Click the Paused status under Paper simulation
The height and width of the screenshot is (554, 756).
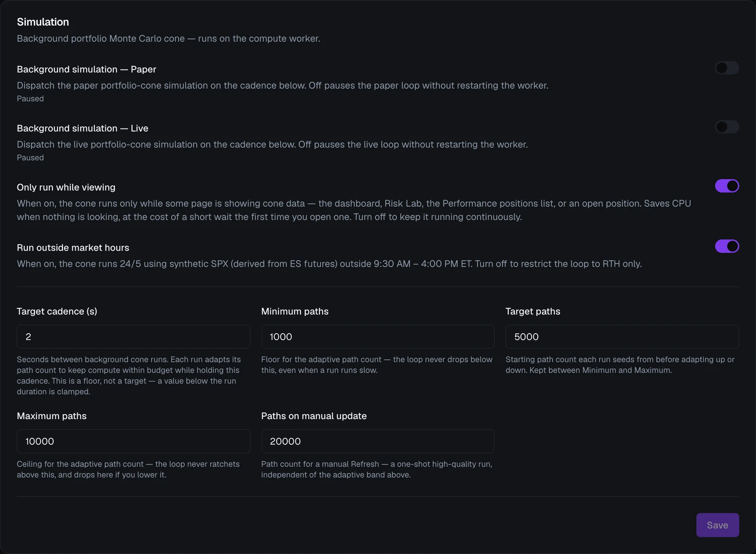30,99
